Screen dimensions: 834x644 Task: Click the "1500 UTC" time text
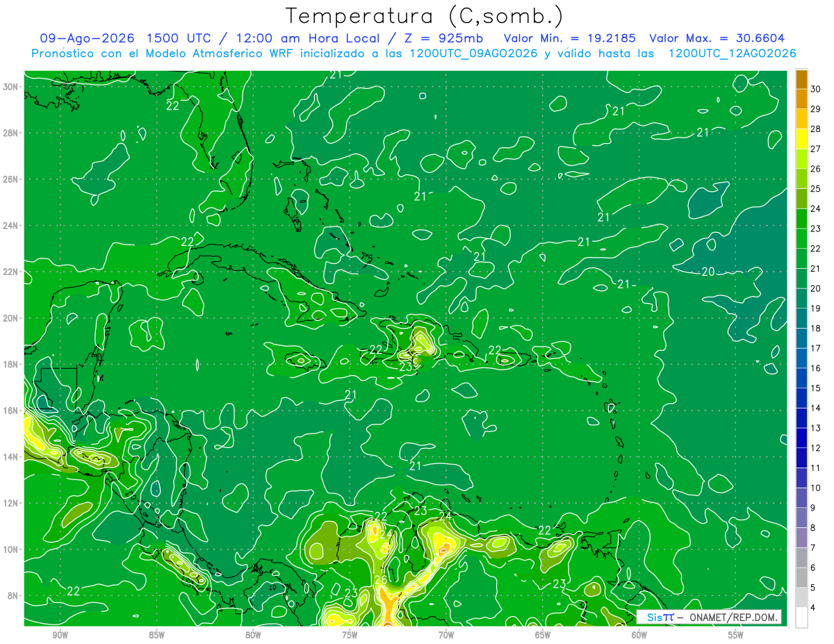coord(183,38)
